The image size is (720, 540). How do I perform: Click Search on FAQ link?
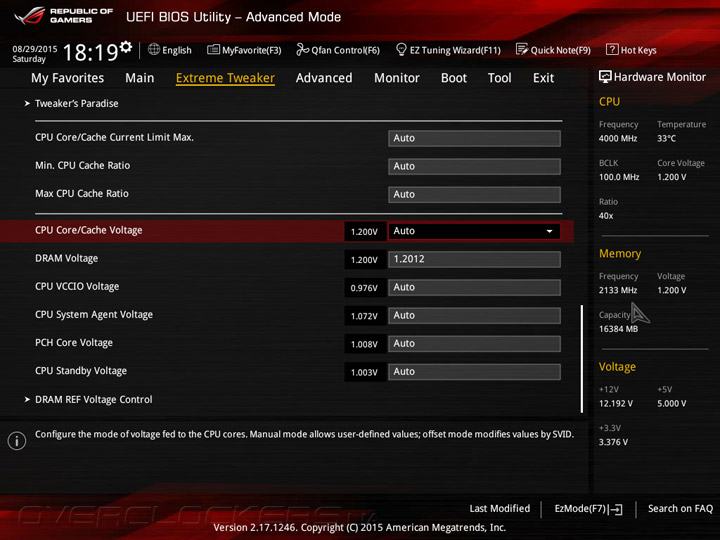click(680, 508)
